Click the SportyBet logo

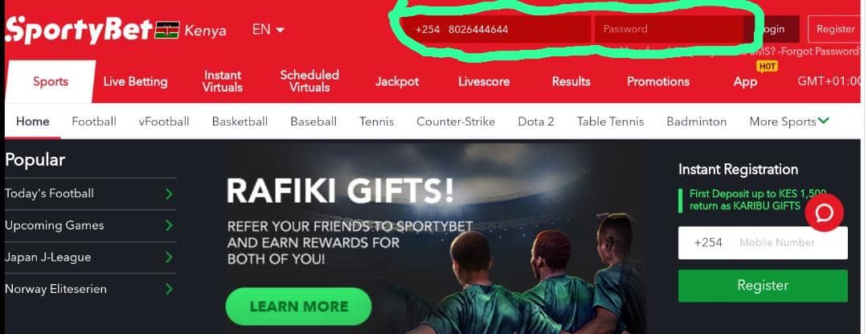click(78, 30)
